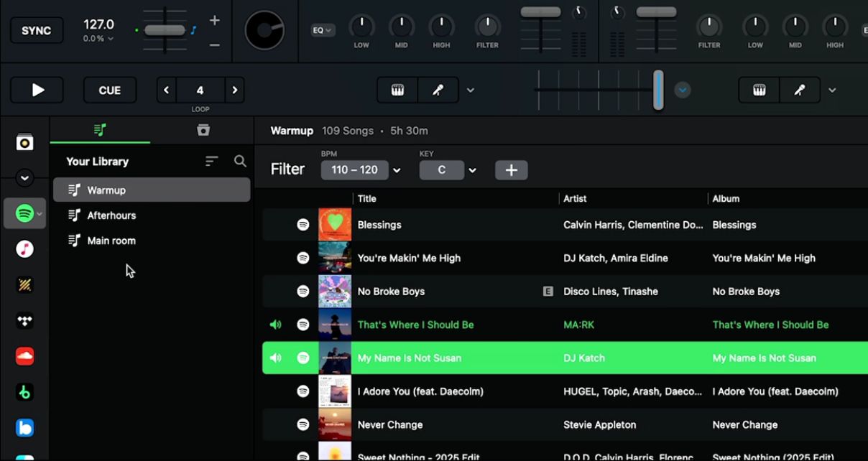Mute the track That's Where I Should Be
The width and height of the screenshot is (868, 461).
tap(275, 325)
